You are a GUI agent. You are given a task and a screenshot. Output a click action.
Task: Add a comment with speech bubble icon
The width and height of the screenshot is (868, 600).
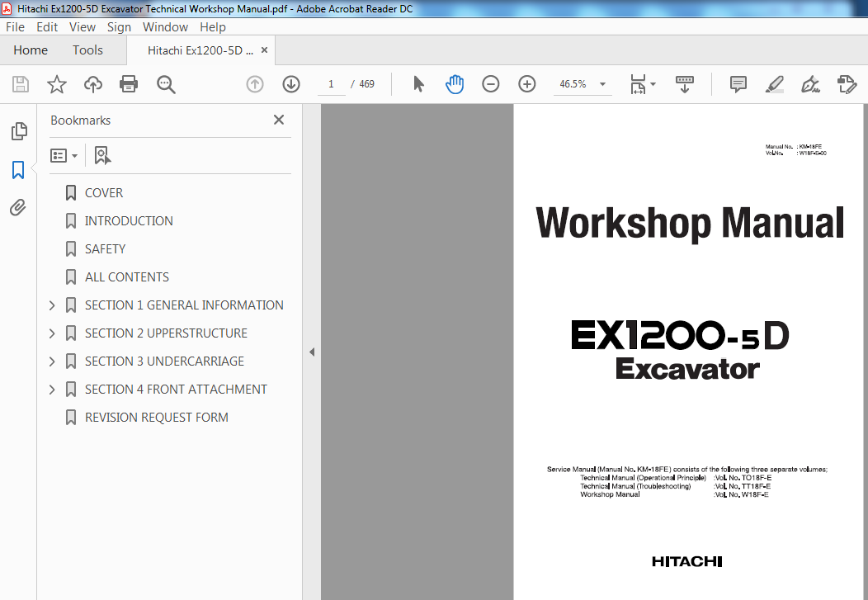tap(738, 84)
